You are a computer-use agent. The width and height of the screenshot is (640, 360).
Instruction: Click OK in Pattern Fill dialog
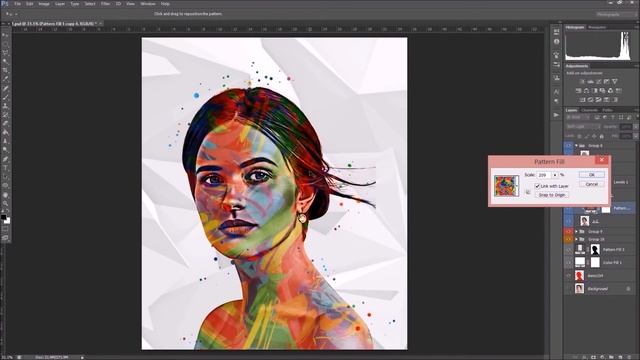point(591,175)
